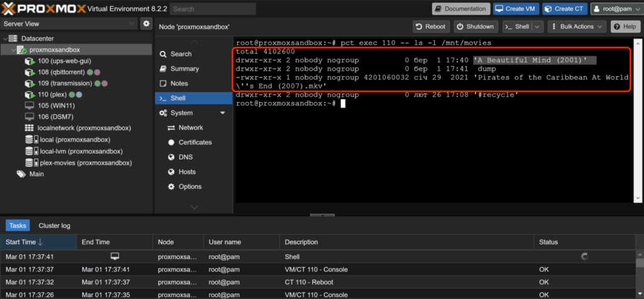Click Search magnifier icon in node menu
This screenshot has width=644, height=299.
tap(163, 54)
